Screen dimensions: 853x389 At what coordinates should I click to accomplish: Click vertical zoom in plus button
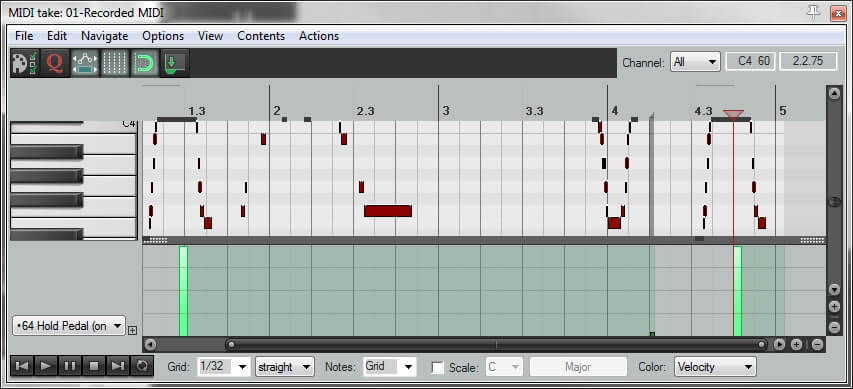tap(835, 307)
